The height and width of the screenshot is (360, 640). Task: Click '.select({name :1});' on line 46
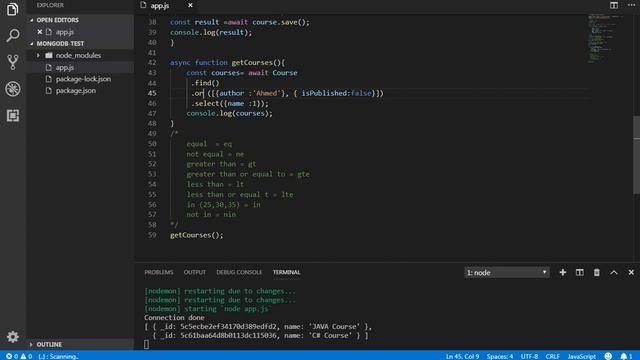230,103
